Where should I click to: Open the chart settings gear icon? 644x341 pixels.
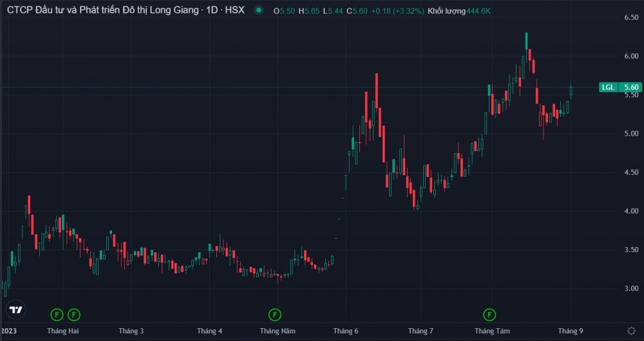tap(631, 331)
